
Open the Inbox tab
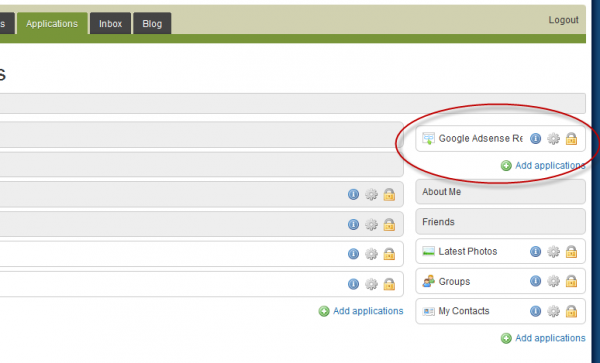111,24
